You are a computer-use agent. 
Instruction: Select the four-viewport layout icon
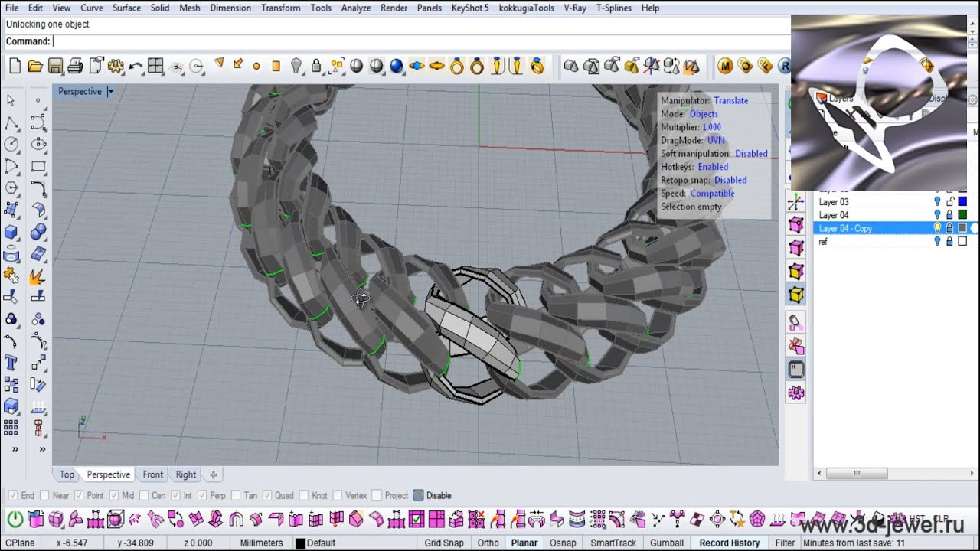155,67
